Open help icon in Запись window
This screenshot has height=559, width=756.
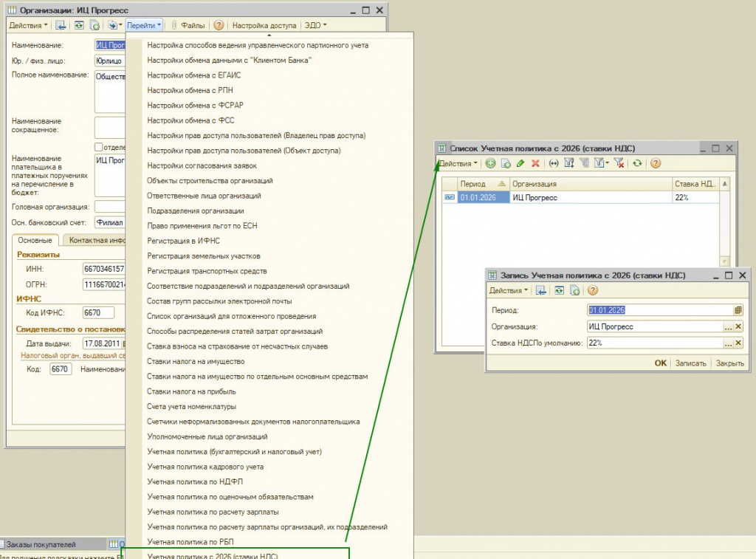click(x=593, y=290)
